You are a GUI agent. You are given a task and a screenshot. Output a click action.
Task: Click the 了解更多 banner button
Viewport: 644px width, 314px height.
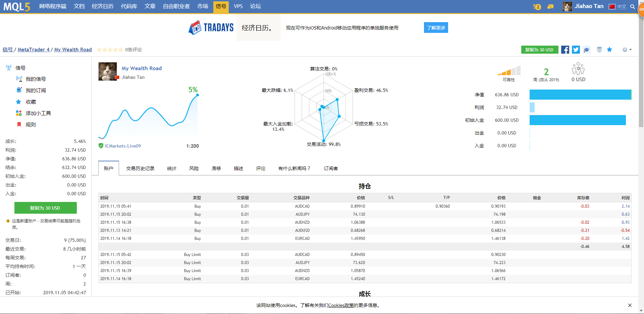(x=436, y=28)
